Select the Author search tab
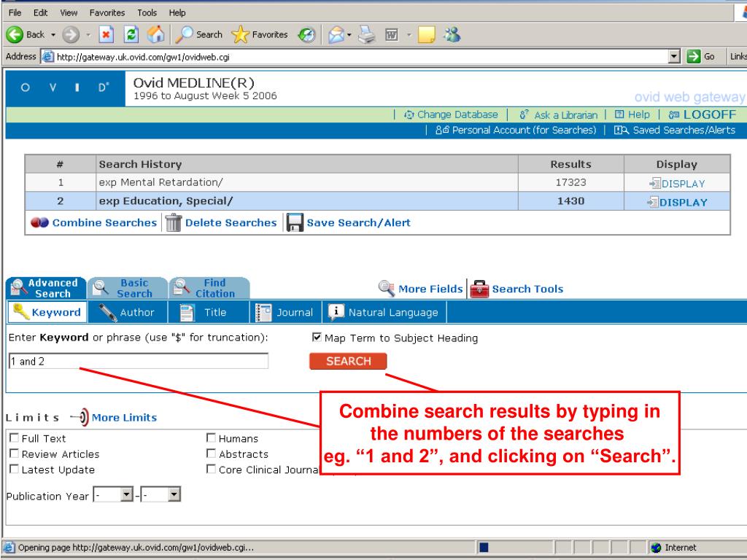The image size is (747, 560). click(127, 312)
